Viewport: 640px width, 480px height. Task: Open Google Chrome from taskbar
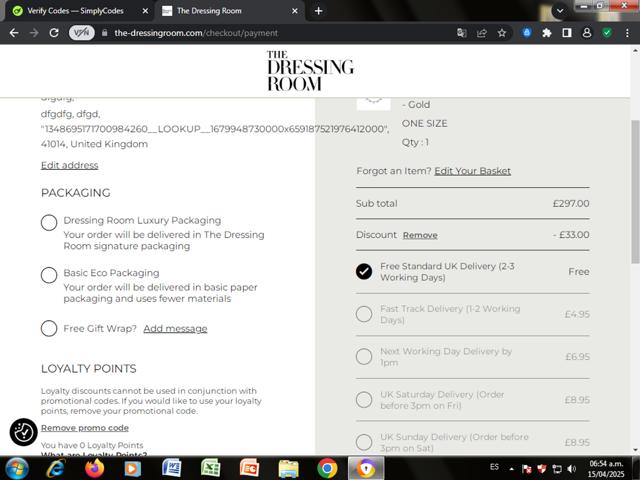coord(327,468)
